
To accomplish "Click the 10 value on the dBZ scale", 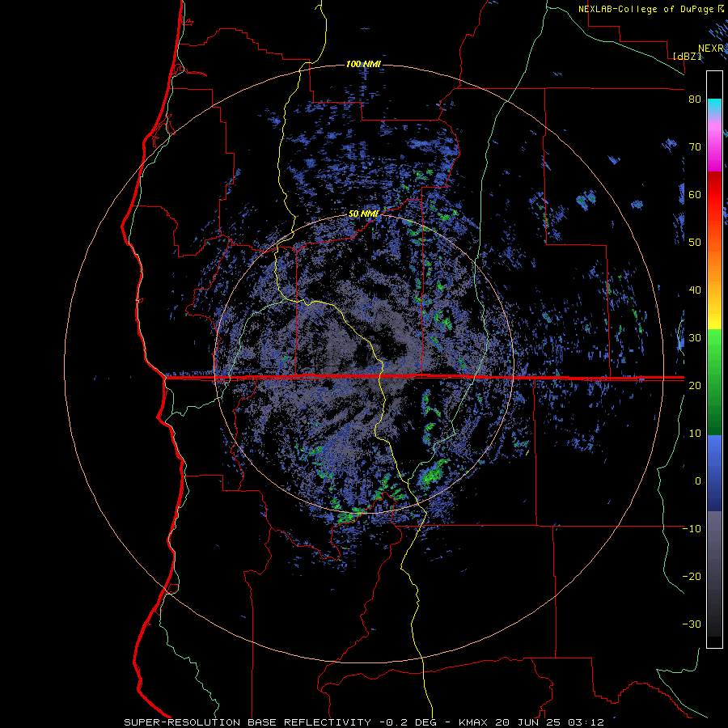I will pos(695,434).
